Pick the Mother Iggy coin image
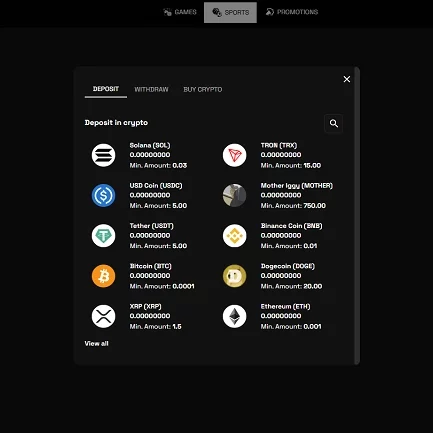 (x=235, y=195)
